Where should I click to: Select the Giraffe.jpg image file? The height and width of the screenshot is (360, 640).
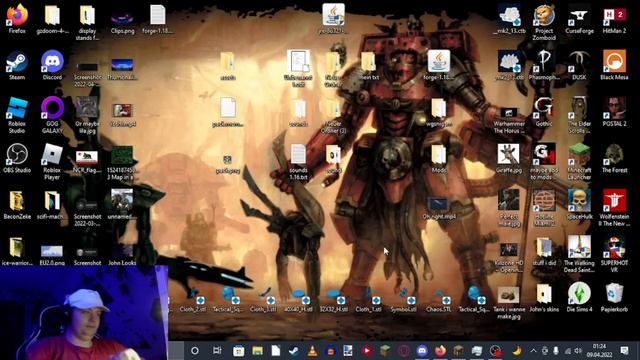(x=509, y=158)
